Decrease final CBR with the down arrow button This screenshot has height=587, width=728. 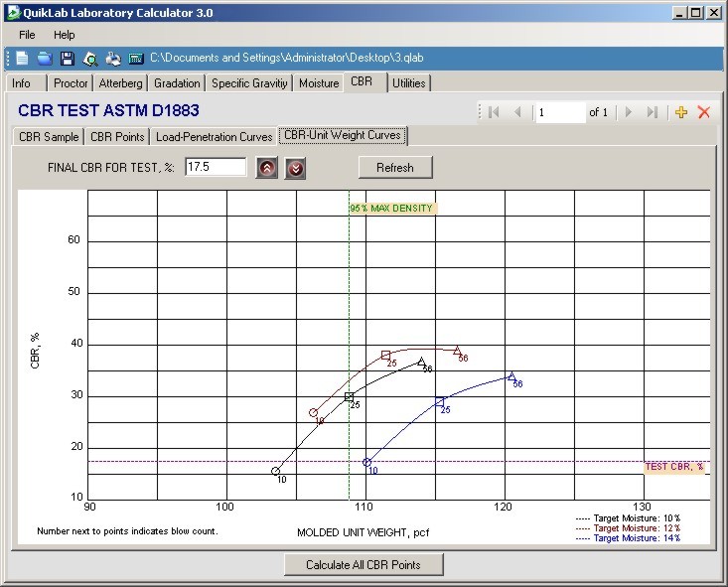(x=295, y=168)
